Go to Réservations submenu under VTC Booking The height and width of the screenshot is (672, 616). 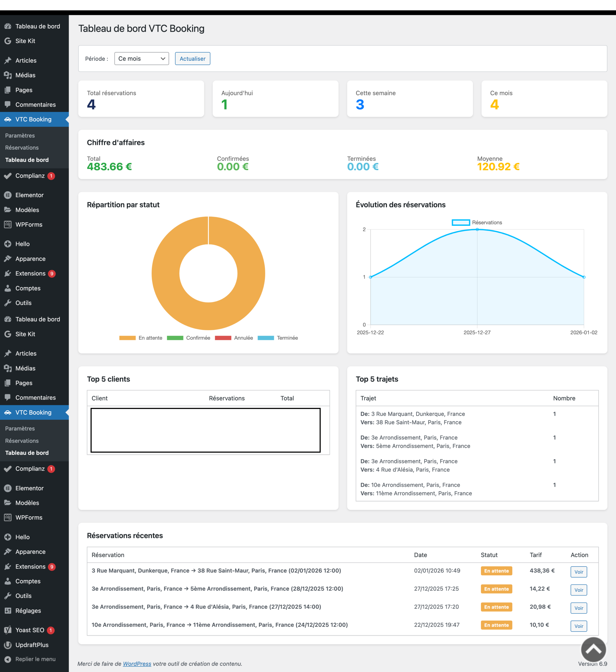22,148
